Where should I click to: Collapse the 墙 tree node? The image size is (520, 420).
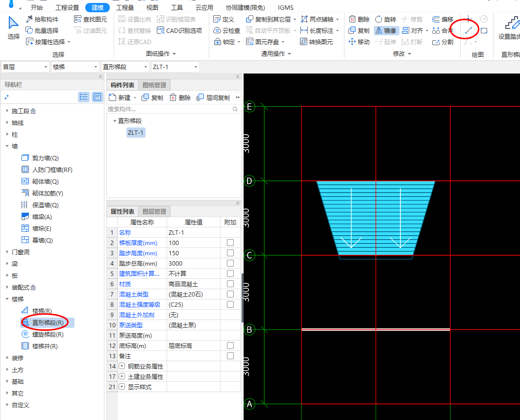7,146
